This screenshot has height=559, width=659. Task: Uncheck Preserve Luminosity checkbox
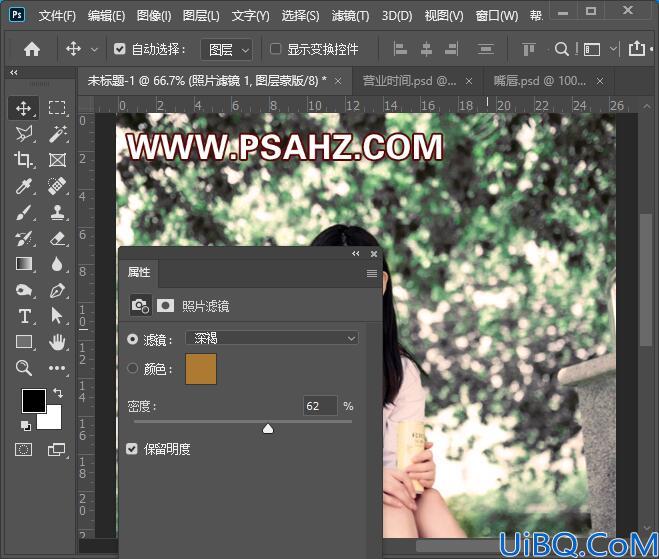(132, 449)
